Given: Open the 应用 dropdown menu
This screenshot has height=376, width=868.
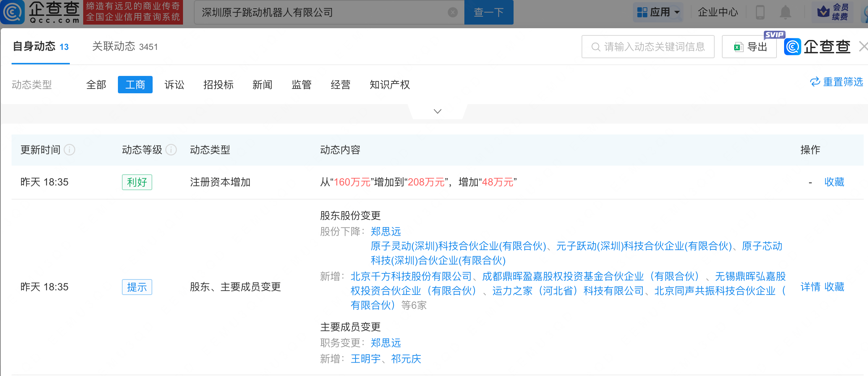Looking at the screenshot, I should pos(658,13).
